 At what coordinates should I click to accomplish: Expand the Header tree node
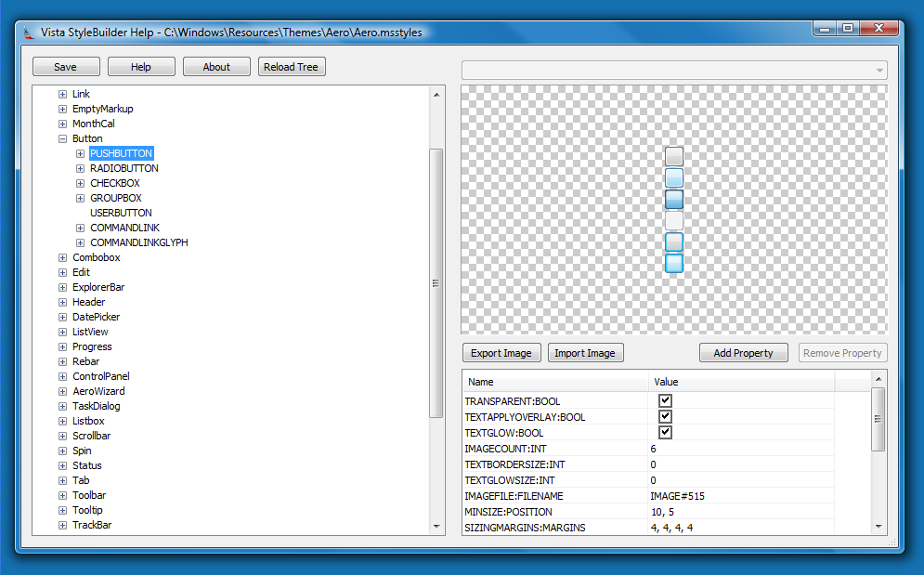[x=62, y=302]
